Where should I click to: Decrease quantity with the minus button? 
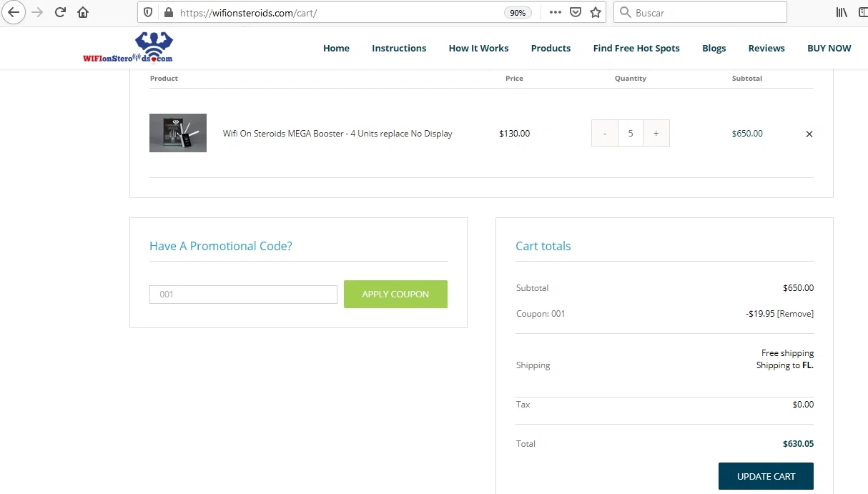point(605,133)
